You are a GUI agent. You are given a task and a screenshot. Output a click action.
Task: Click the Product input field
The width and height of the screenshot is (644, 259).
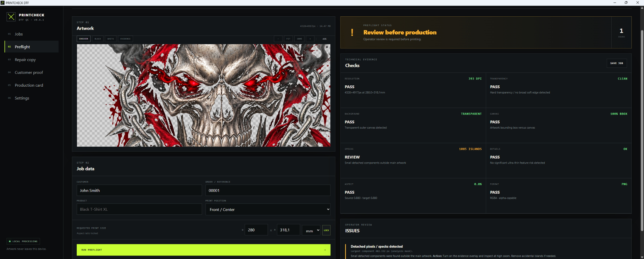coord(139,209)
